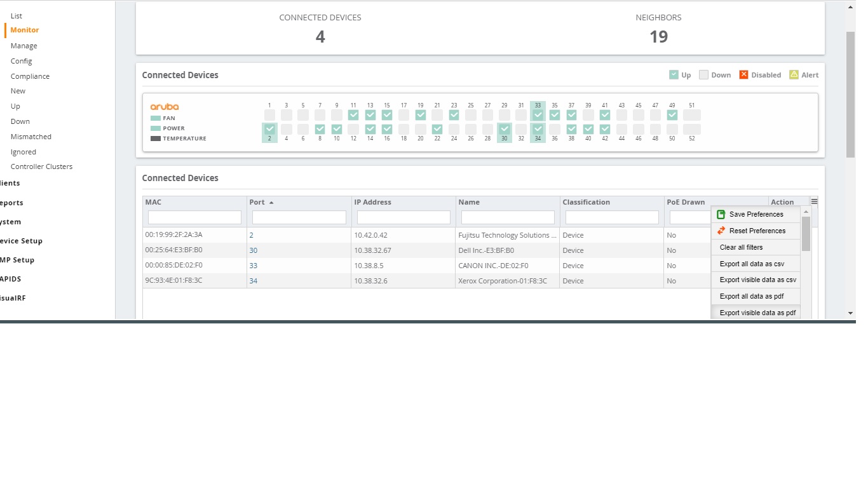Click MAC filter input field
Image resolution: width=868 pixels, height=488 pixels.
pos(194,217)
